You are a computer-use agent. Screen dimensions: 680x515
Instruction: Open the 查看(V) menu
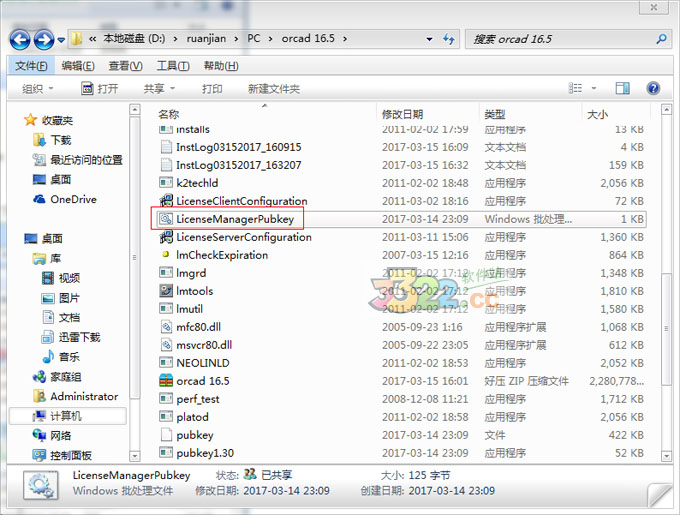point(126,66)
